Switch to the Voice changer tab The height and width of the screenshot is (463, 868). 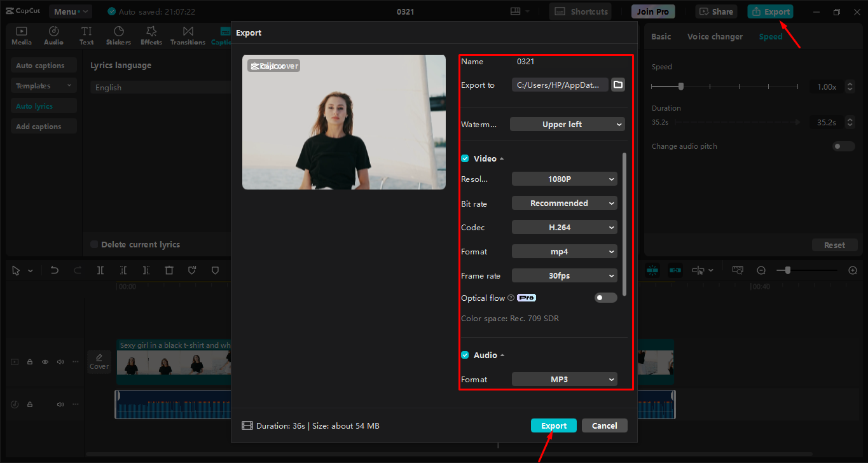pos(715,36)
